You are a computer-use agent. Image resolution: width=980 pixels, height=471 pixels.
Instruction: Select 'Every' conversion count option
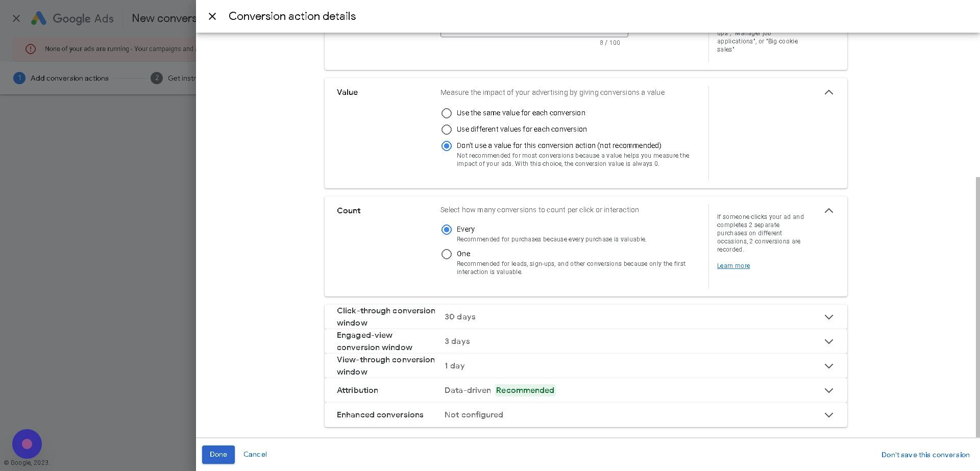point(447,230)
